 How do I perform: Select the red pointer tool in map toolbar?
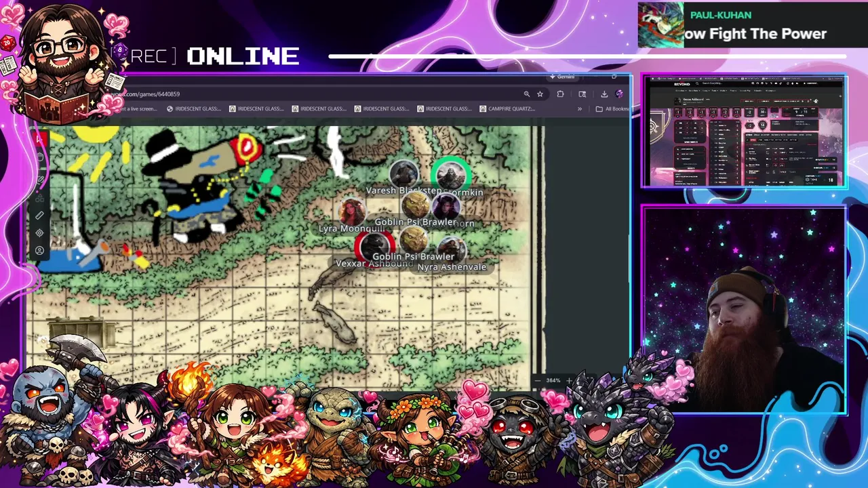pos(40,139)
